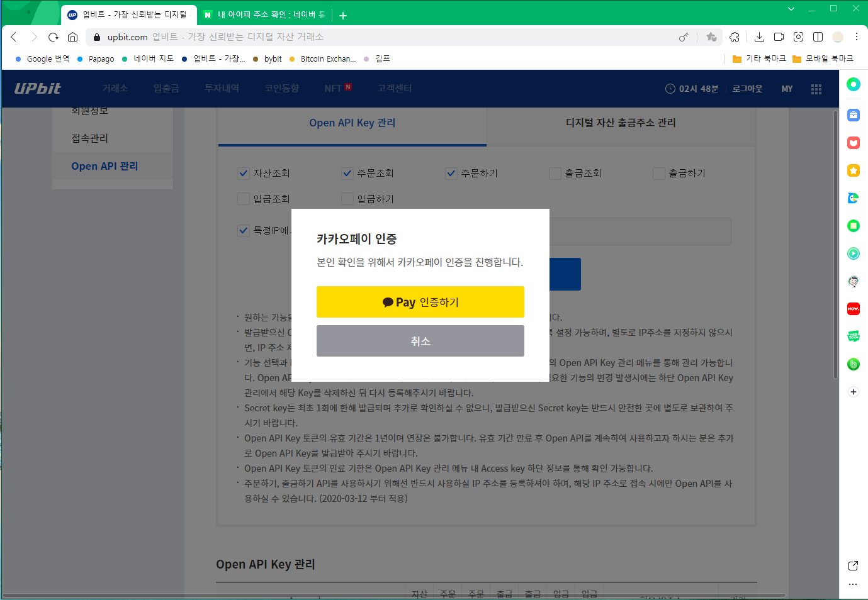Open the browser profile avatar
Image resolution: width=868 pixels, height=600 pixels.
pyautogui.click(x=837, y=37)
